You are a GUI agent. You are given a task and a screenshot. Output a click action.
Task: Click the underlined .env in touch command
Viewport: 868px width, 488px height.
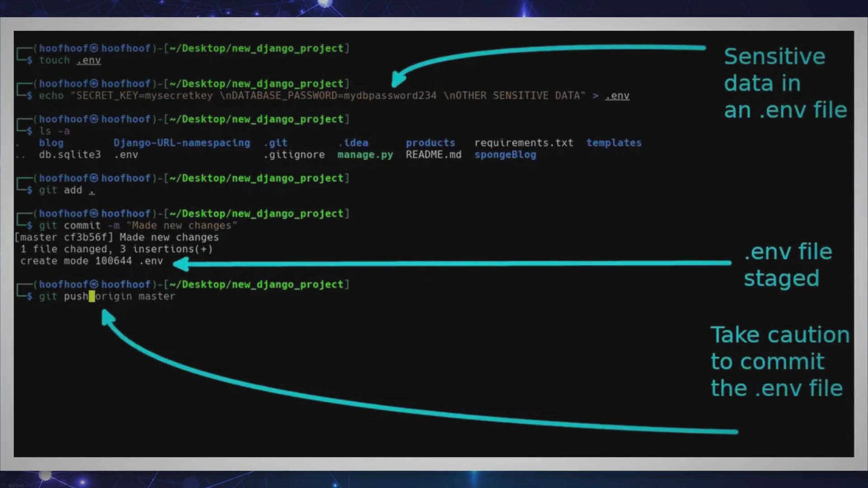[89, 61]
